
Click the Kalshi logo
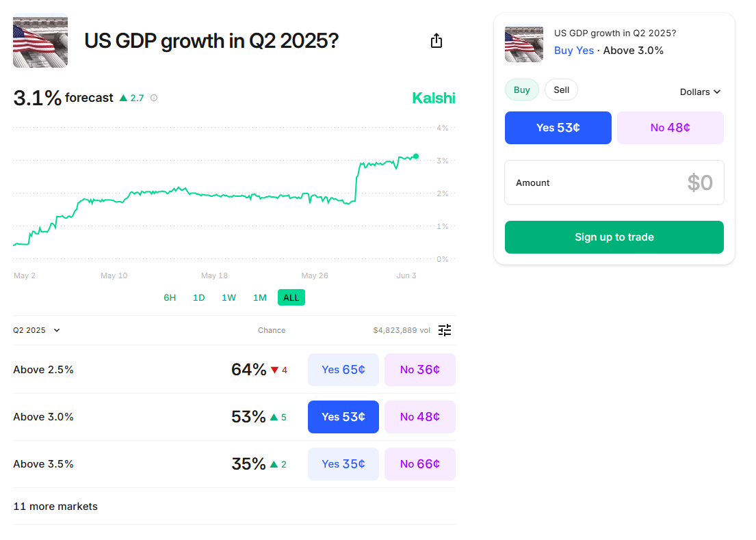[434, 98]
